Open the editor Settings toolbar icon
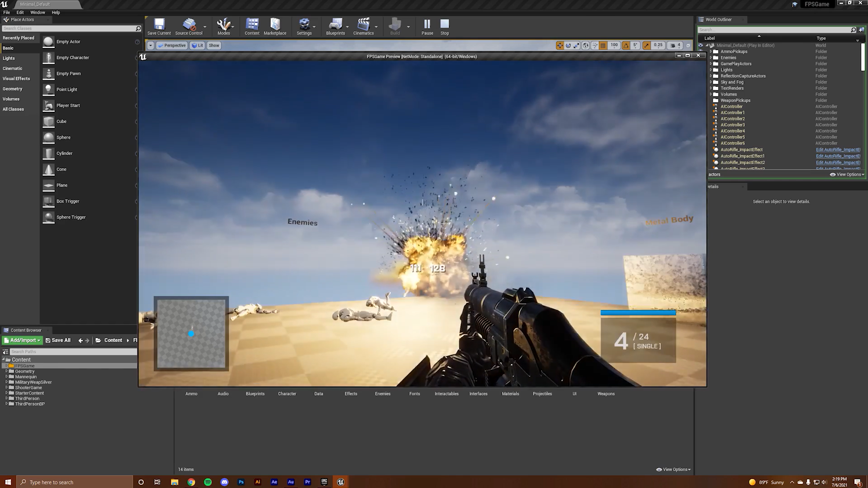The height and width of the screenshot is (488, 868). click(x=304, y=27)
